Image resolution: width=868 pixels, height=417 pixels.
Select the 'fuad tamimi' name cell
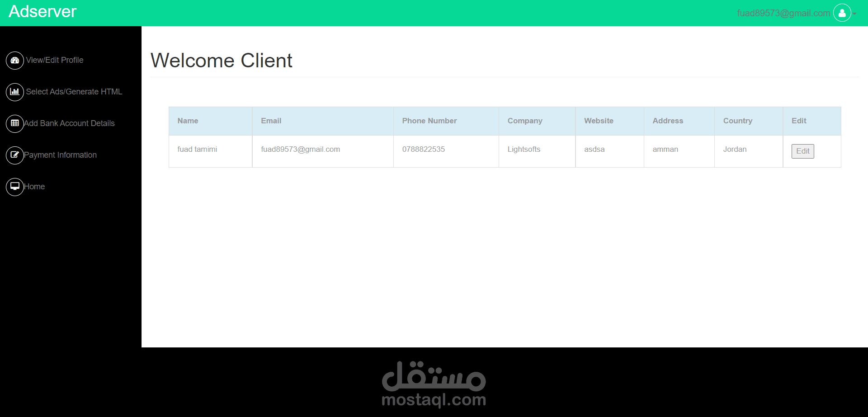pos(211,151)
